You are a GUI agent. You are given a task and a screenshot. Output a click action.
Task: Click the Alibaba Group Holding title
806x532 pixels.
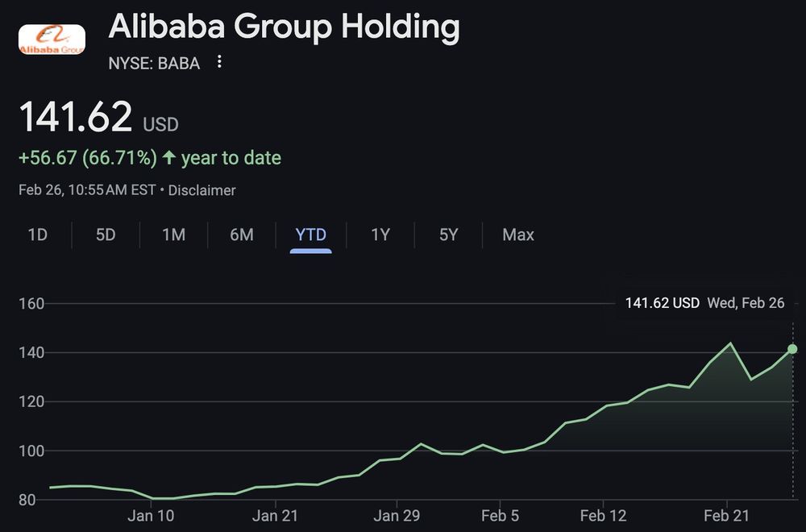coord(284,27)
